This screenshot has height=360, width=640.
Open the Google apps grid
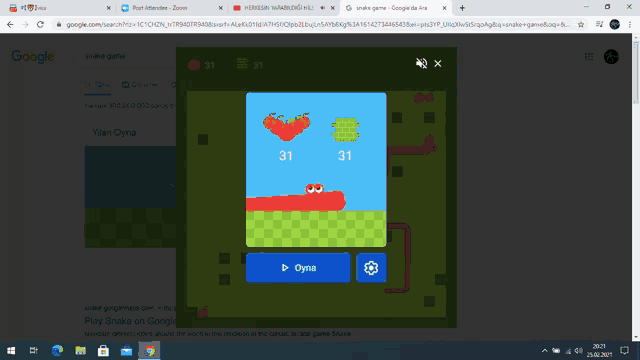589,57
